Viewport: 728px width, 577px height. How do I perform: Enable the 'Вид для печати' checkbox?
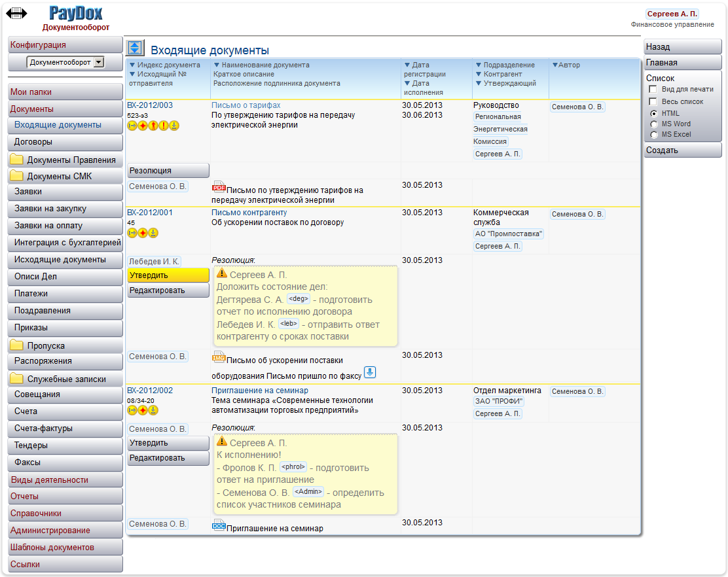[x=653, y=89]
